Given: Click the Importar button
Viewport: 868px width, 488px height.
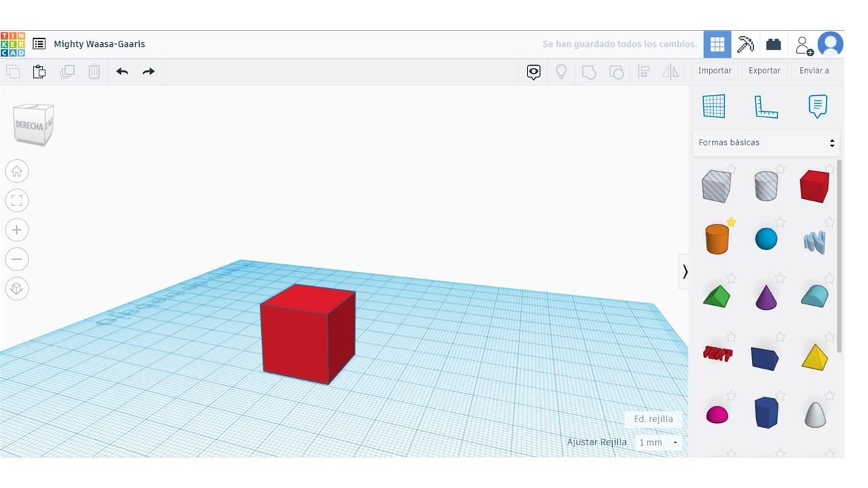Looking at the screenshot, I should pos(715,70).
